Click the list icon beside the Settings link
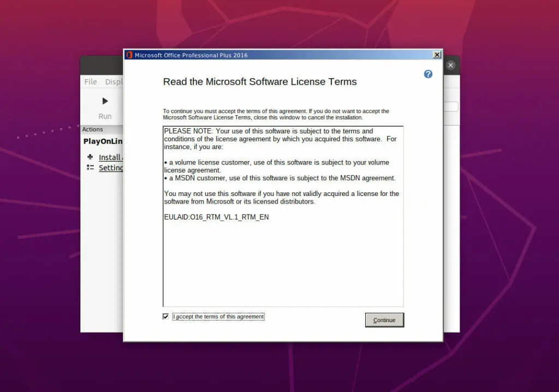Screen dimensions: 559x392 coord(90,168)
